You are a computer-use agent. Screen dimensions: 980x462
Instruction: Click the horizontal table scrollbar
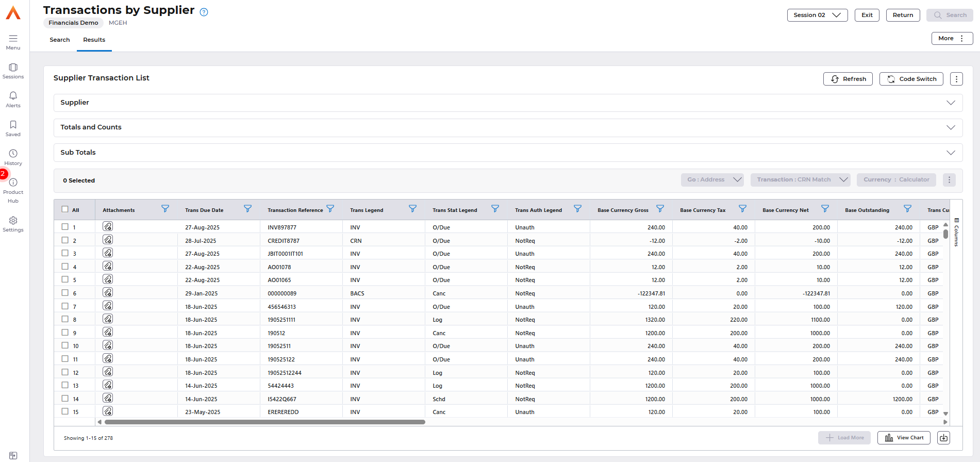tap(264, 422)
